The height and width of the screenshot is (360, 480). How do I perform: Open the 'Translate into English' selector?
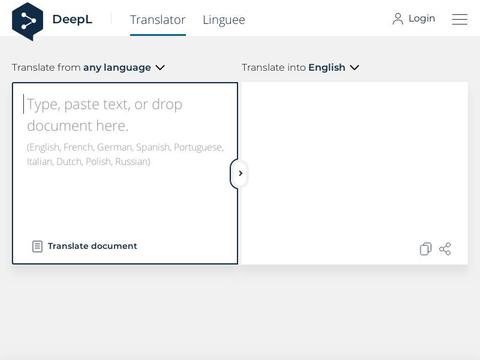click(x=300, y=68)
